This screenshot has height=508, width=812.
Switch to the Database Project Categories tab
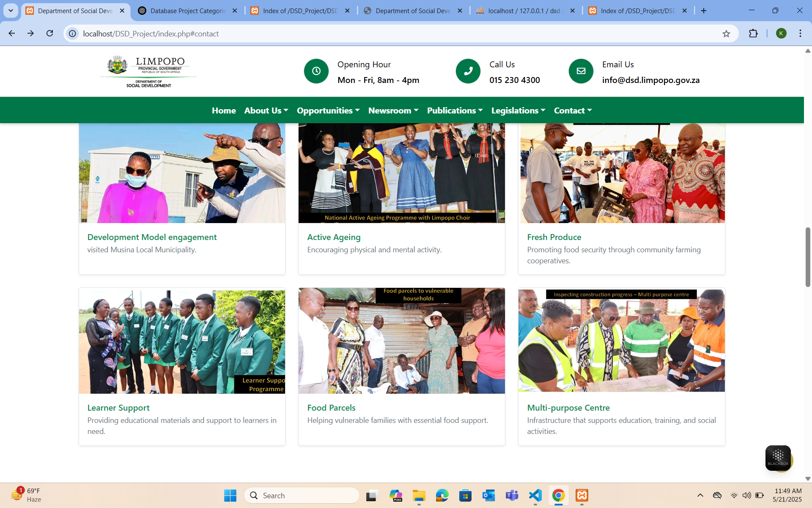pyautogui.click(x=187, y=11)
